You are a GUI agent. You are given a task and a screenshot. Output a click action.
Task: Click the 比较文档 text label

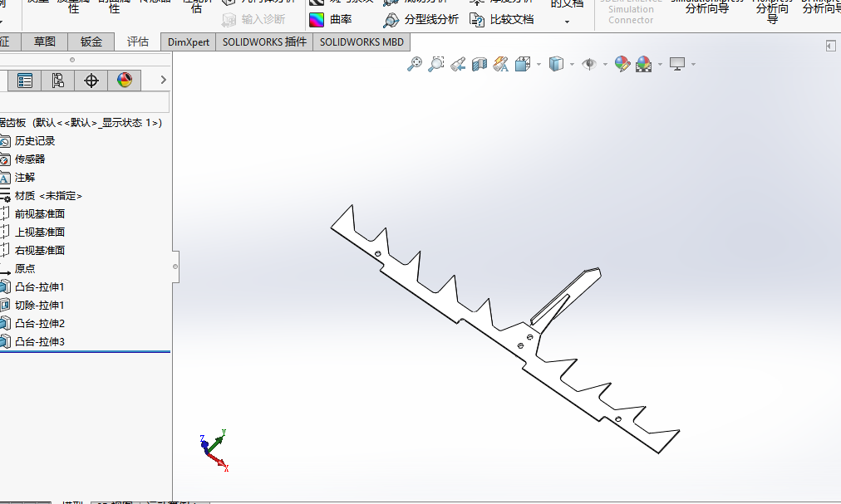[x=512, y=20]
